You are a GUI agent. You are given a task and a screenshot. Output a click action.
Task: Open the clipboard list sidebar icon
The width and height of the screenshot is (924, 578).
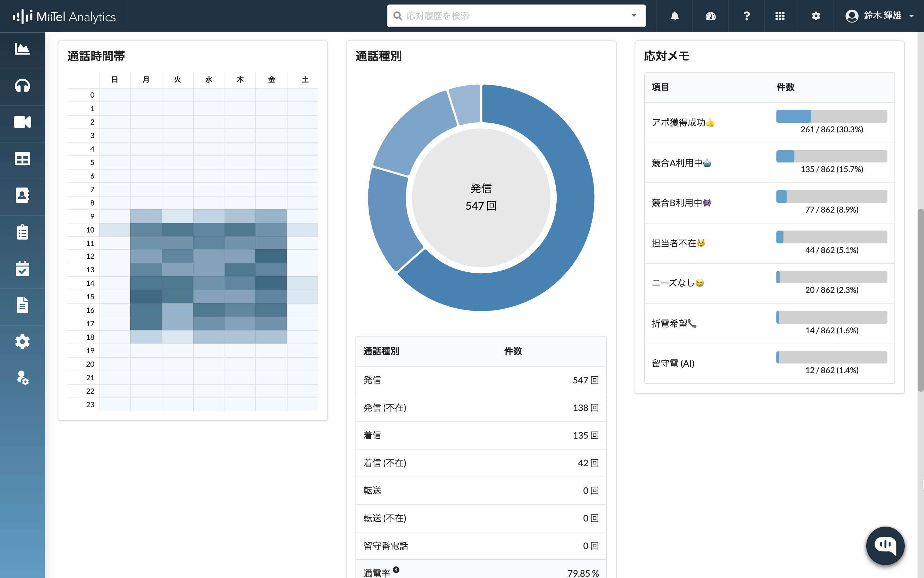[x=22, y=232]
